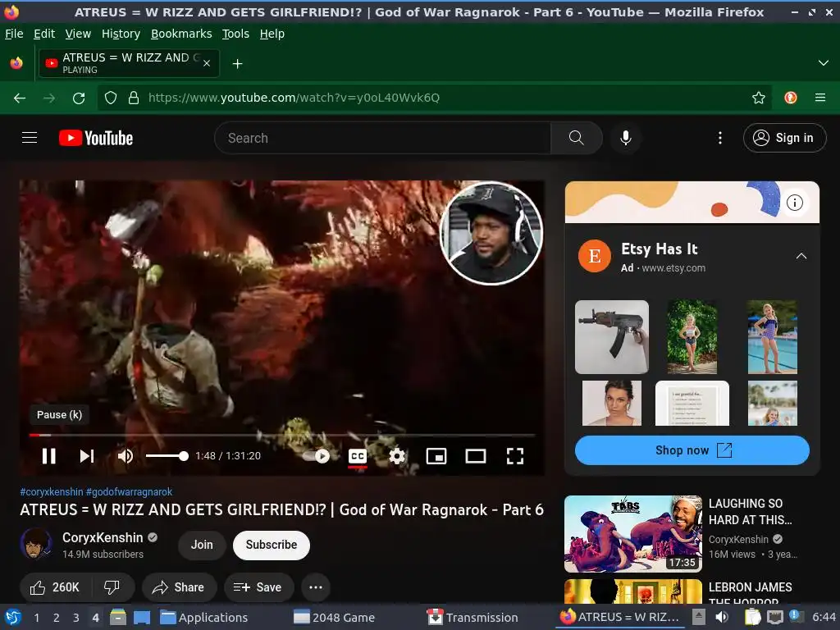
Task: Go to YouTube home via logo
Action: (96, 138)
